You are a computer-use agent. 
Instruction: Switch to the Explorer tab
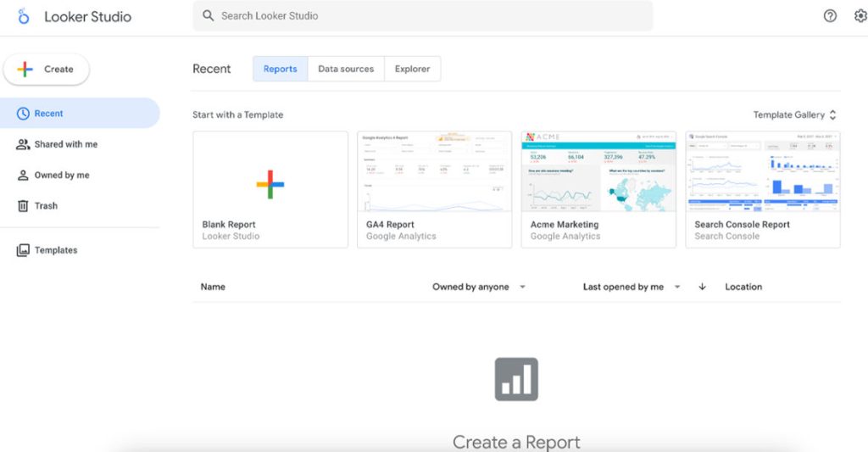(x=412, y=70)
